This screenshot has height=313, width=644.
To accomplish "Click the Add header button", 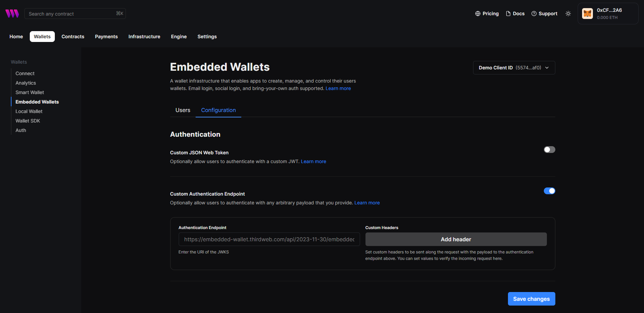I will [x=456, y=239].
